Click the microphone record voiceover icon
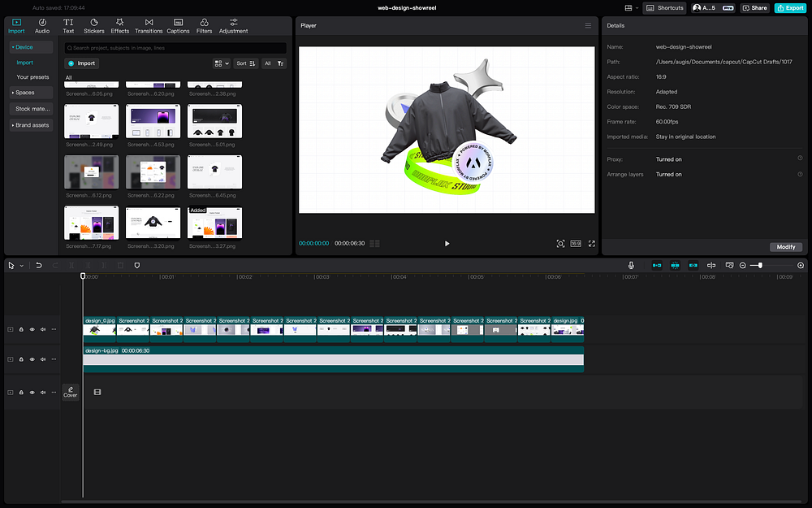 pos(631,265)
